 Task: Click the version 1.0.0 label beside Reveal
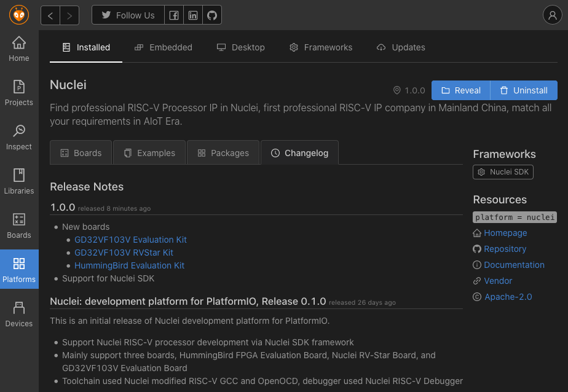pyautogui.click(x=409, y=90)
